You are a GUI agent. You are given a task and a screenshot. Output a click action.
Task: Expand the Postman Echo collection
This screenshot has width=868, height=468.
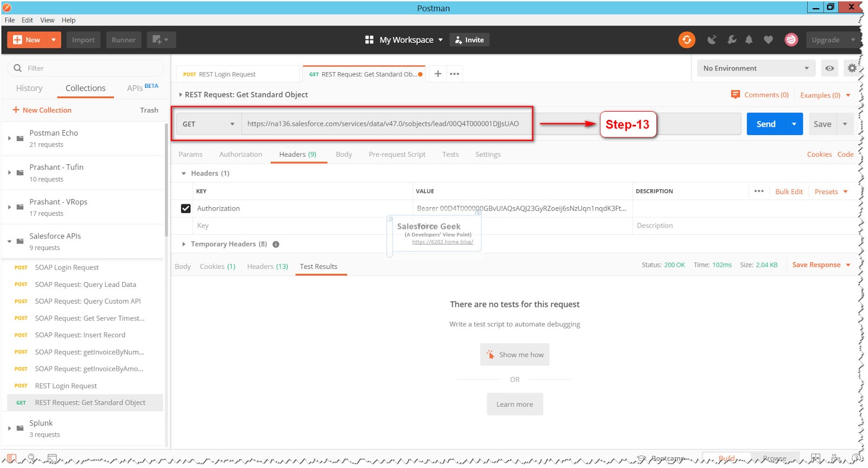coord(9,138)
